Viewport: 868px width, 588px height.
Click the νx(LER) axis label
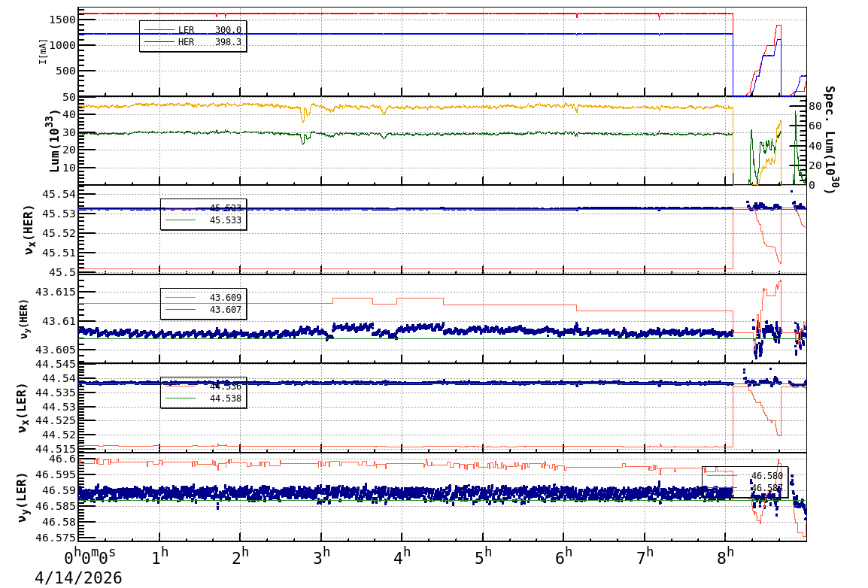pyautogui.click(x=22, y=408)
